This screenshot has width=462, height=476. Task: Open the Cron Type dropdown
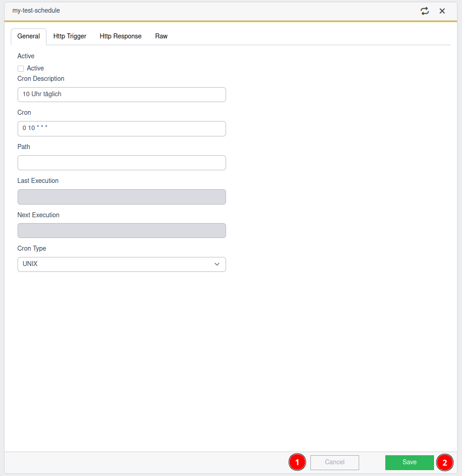122,264
